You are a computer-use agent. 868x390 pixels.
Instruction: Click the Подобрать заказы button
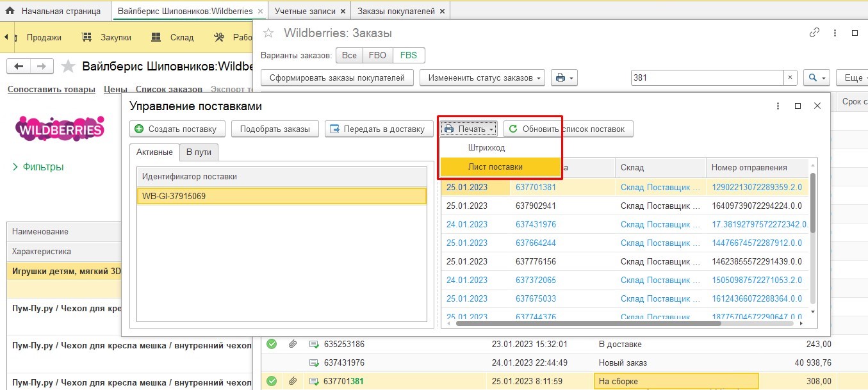275,129
